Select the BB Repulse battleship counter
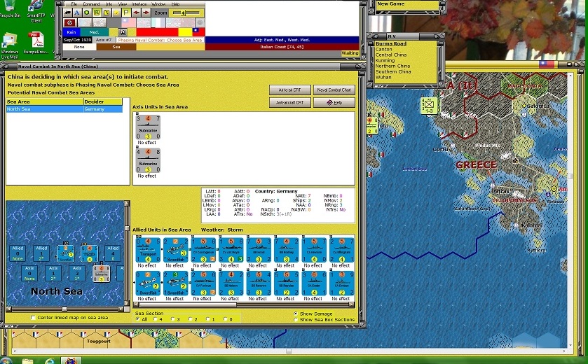Image resolution: width=588 pixels, height=364 pixels. (x=287, y=283)
